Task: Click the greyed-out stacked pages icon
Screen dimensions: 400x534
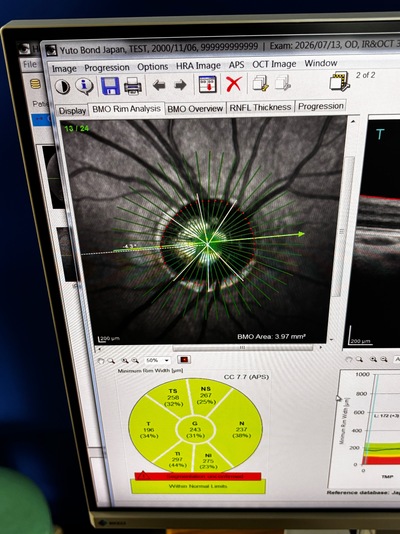Action: tap(283, 82)
